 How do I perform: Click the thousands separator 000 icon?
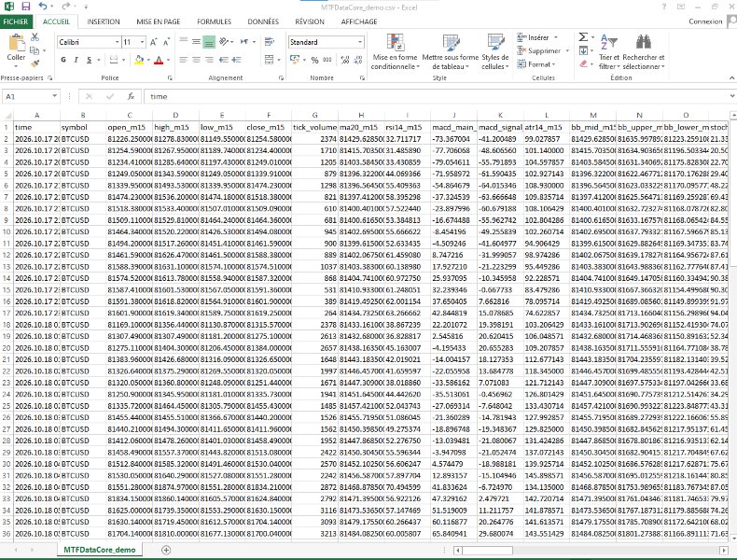[327, 60]
